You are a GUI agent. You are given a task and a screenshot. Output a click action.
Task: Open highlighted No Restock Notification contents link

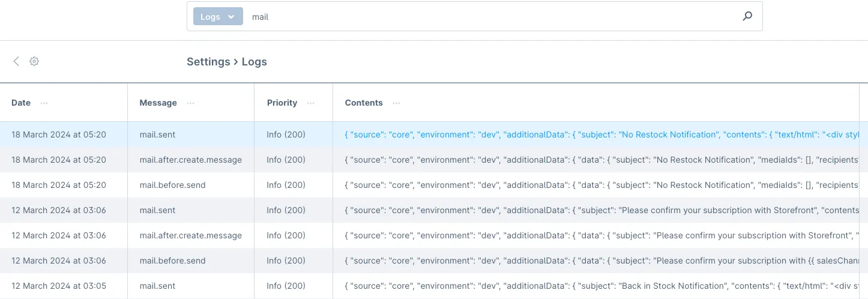pos(600,134)
